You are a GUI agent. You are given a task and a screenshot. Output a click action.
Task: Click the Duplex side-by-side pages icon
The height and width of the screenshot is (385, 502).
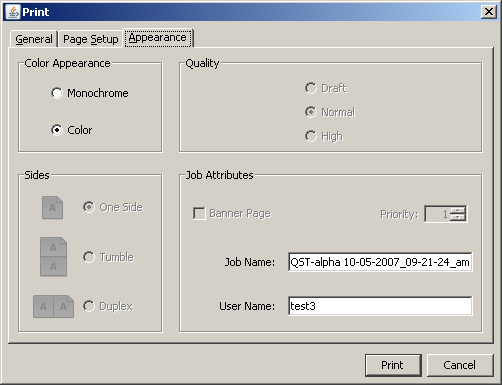tap(53, 306)
